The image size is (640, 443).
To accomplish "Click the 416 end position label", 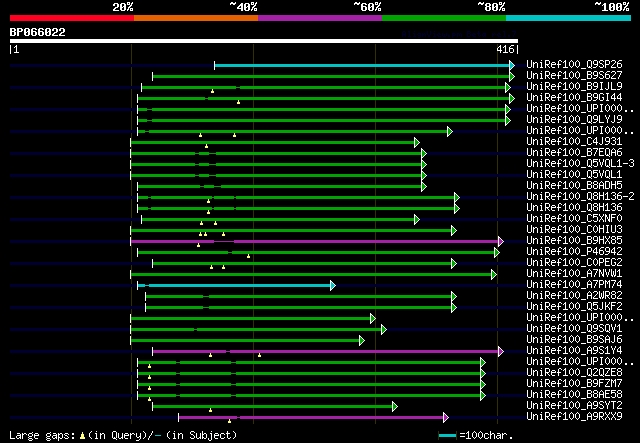I will [505, 49].
